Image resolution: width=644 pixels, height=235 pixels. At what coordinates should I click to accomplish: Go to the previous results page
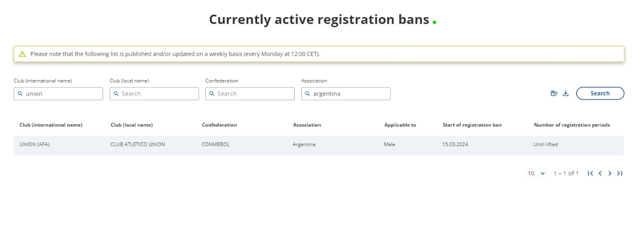600,174
